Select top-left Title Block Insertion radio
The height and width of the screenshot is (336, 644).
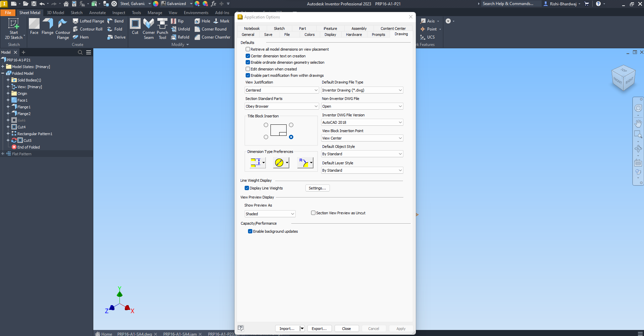coord(266,125)
